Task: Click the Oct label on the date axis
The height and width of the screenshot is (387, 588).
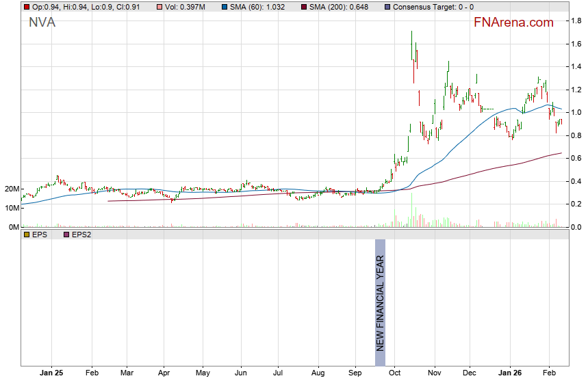Action: pos(394,374)
